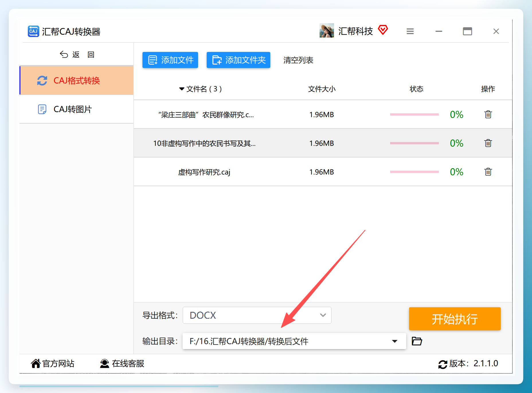Click the 操作 column header
The height and width of the screenshot is (393, 532).
[x=488, y=89]
